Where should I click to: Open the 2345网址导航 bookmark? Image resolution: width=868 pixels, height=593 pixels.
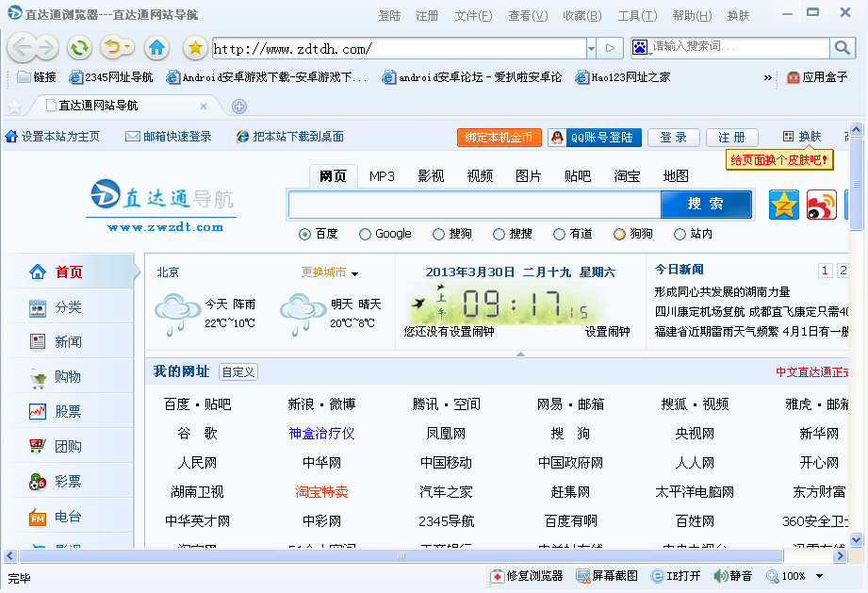click(110, 77)
